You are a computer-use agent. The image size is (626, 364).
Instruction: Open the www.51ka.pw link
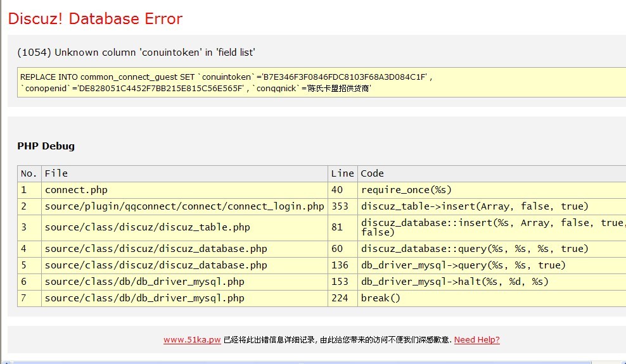point(192,340)
